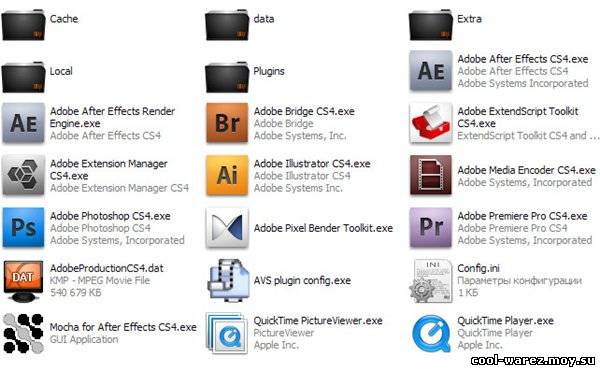The height and width of the screenshot is (370, 600).
Task: Select the Adobe Illustrator CS4 Ai icon
Action: (227, 175)
